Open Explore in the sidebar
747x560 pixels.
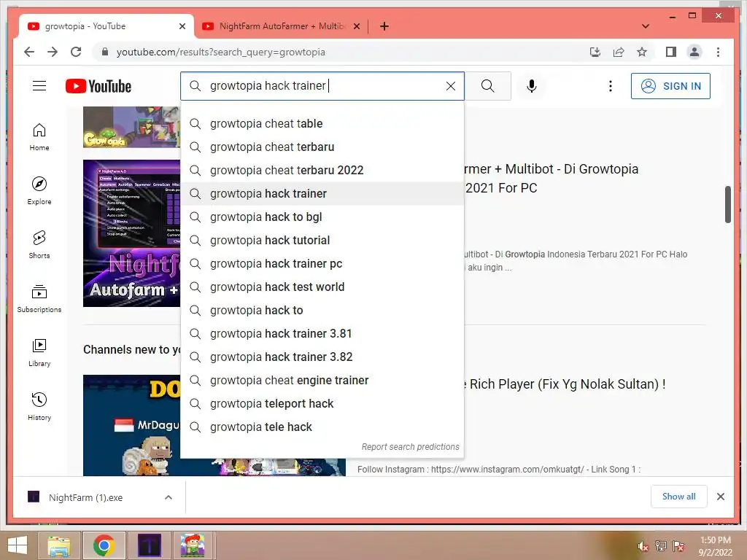click(39, 191)
